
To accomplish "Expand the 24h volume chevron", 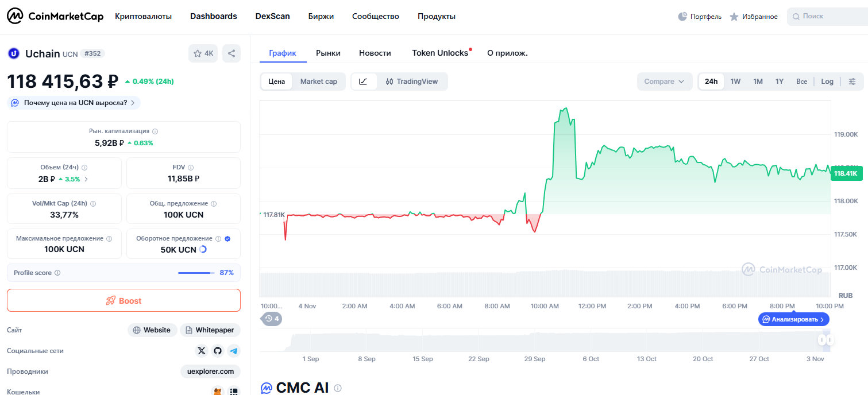I will (86, 179).
